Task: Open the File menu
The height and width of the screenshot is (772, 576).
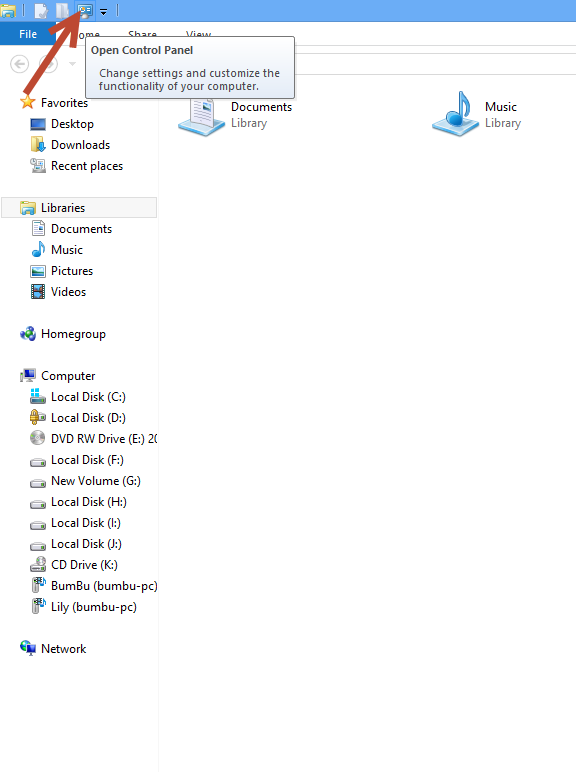Action: [28, 34]
